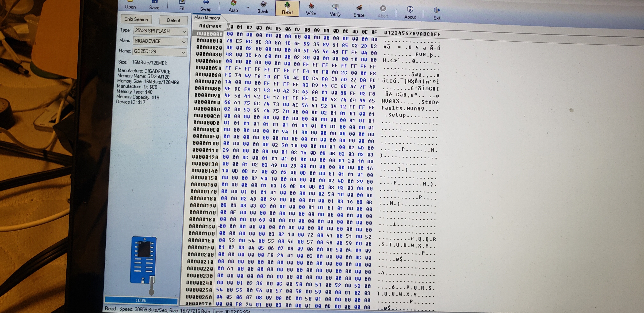Click the 100% progress bar
Image resolution: width=644 pixels, height=313 pixels.
[141, 300]
